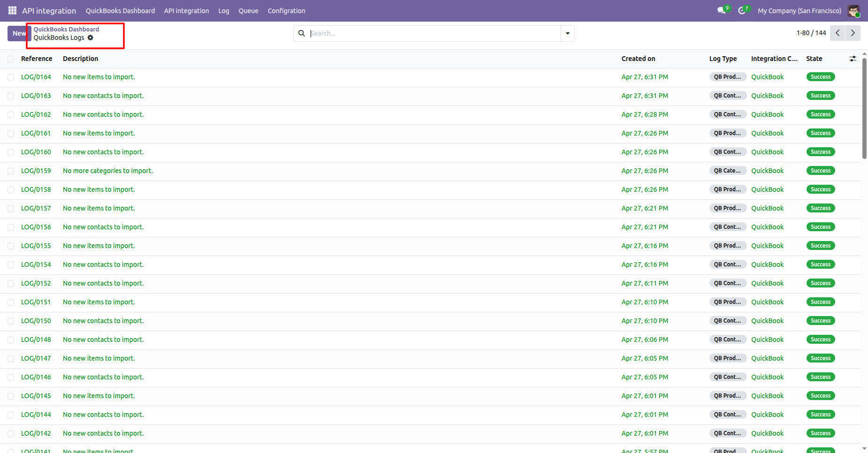Open the conversations chat bubble icon
Screen dimensions: 868x453
pyautogui.click(x=722, y=10)
